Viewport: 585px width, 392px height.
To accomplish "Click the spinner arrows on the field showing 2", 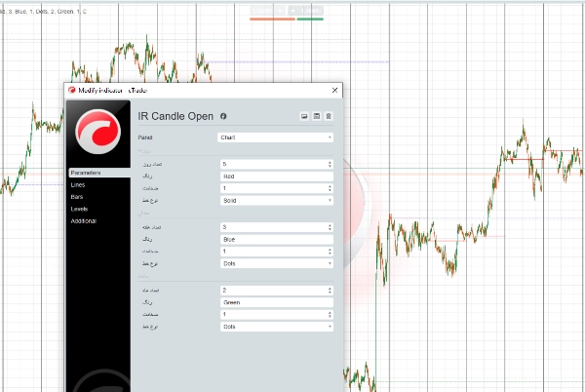I will 330,291.
